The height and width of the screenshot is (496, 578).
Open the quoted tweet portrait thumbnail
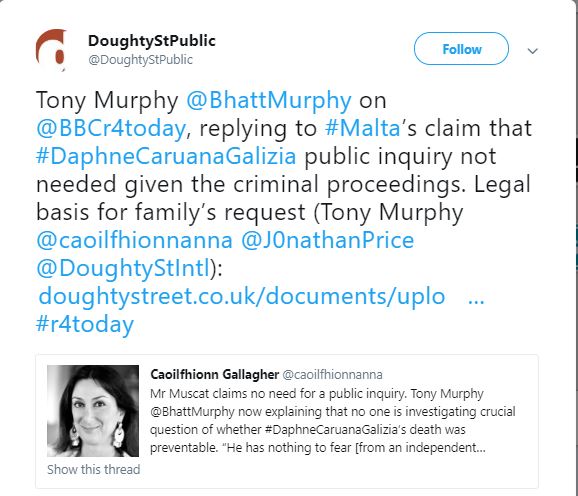click(93, 411)
